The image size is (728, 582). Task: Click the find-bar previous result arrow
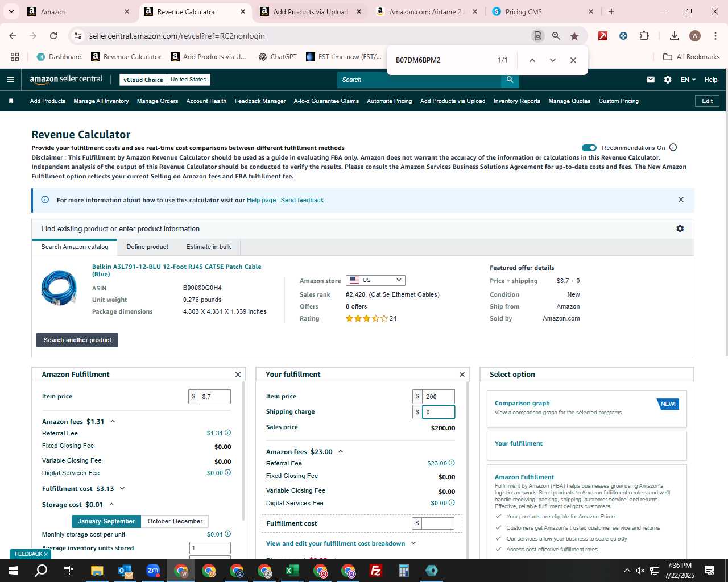[x=532, y=60]
